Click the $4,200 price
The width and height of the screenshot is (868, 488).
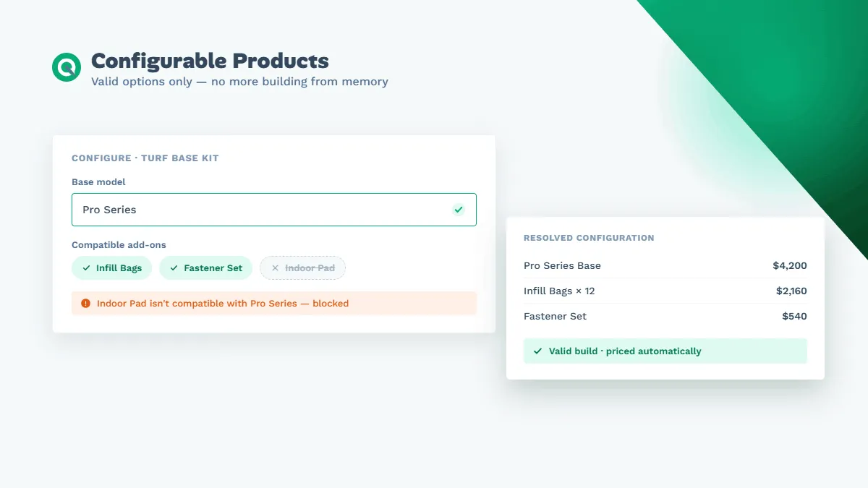790,266
